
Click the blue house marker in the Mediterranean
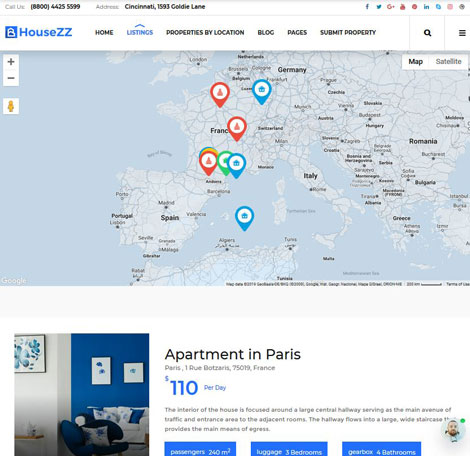[x=244, y=217]
